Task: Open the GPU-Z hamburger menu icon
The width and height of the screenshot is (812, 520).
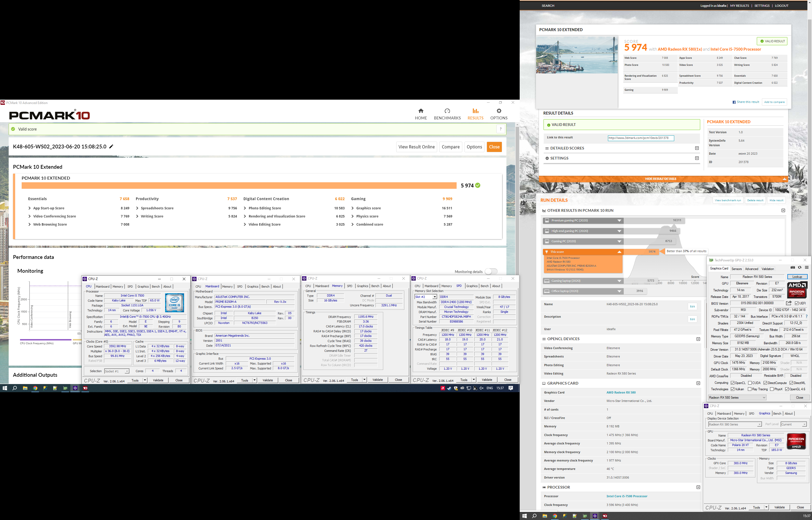Action: [x=807, y=267]
